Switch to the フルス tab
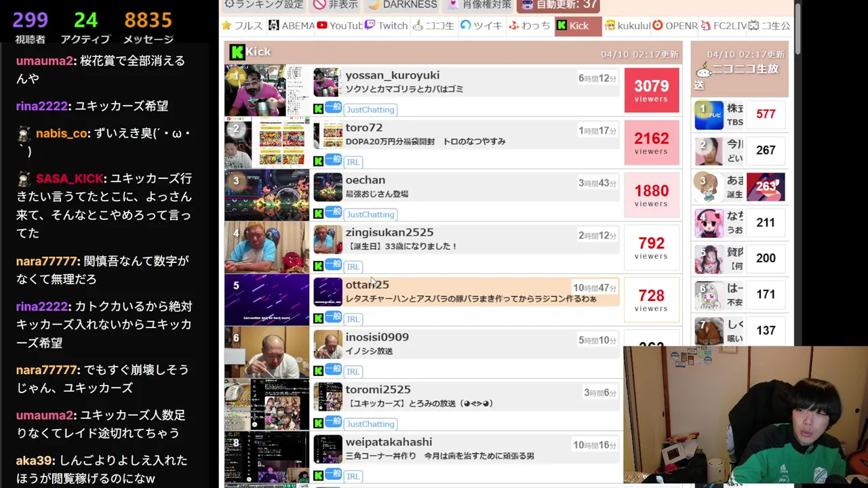This screenshot has height=488, width=868. tap(242, 26)
